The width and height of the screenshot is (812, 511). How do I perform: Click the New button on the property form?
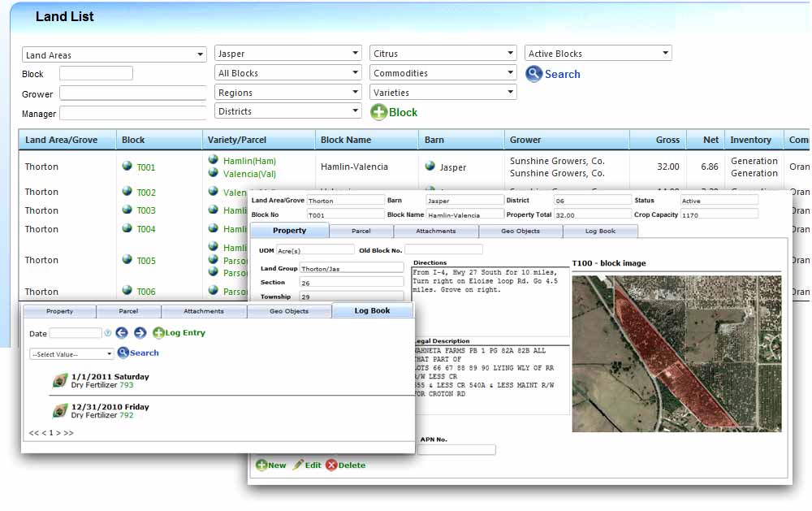270,466
